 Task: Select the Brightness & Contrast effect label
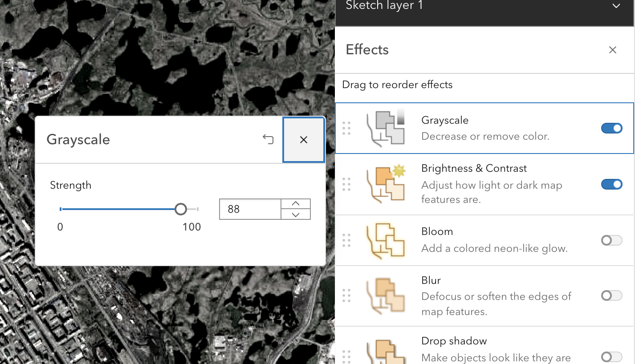tap(474, 168)
